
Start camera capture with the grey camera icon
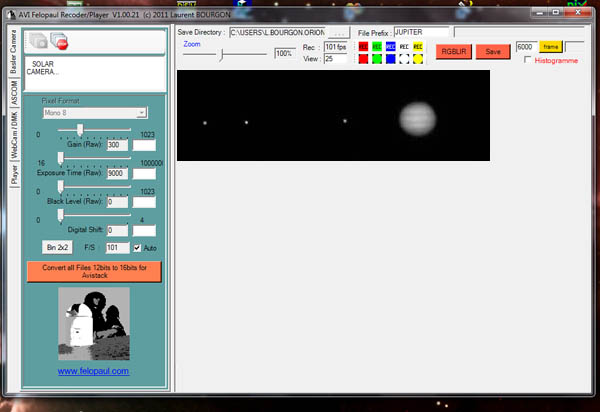(38, 41)
